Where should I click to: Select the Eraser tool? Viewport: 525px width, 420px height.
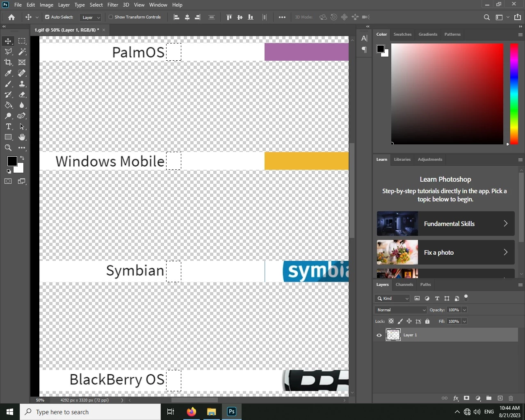click(22, 94)
